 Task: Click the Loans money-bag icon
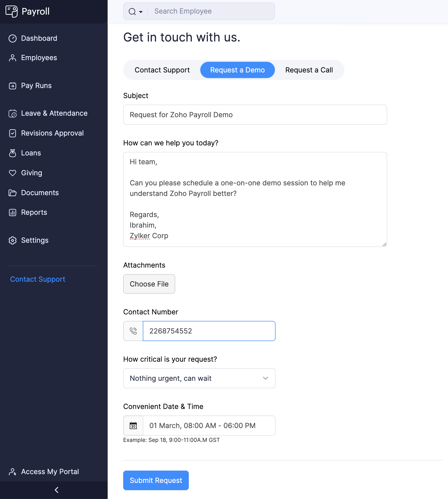point(13,153)
